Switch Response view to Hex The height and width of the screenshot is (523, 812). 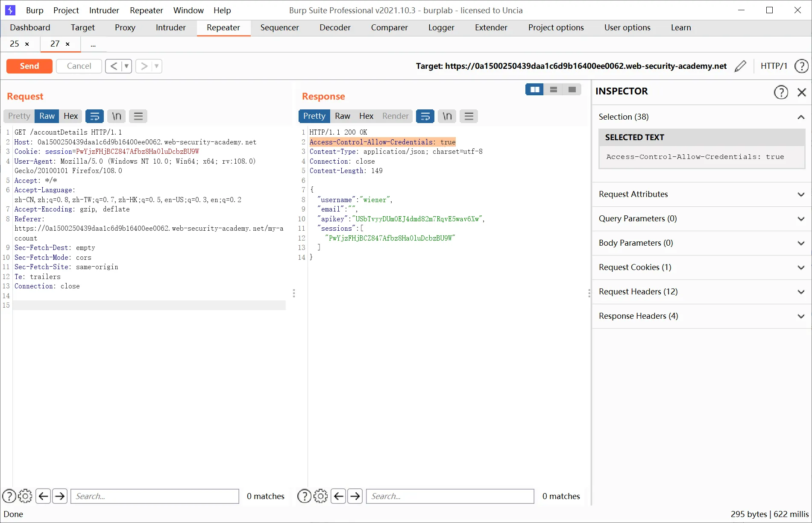click(366, 116)
